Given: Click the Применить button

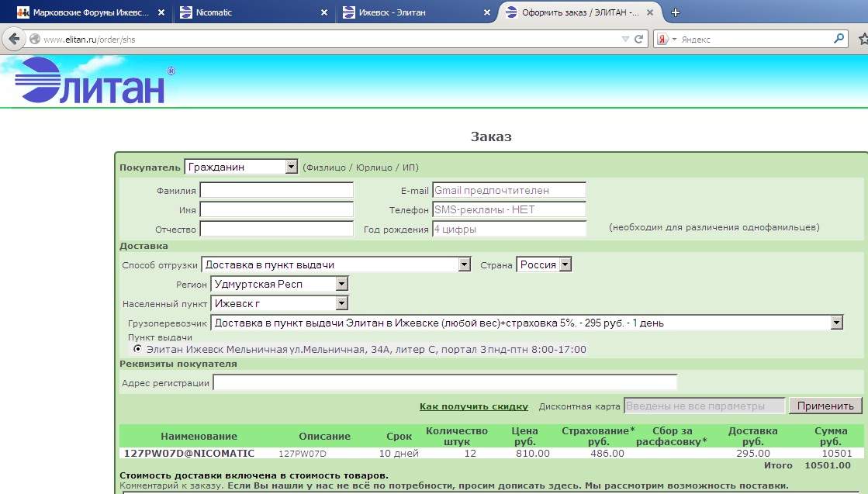Looking at the screenshot, I should [825, 406].
